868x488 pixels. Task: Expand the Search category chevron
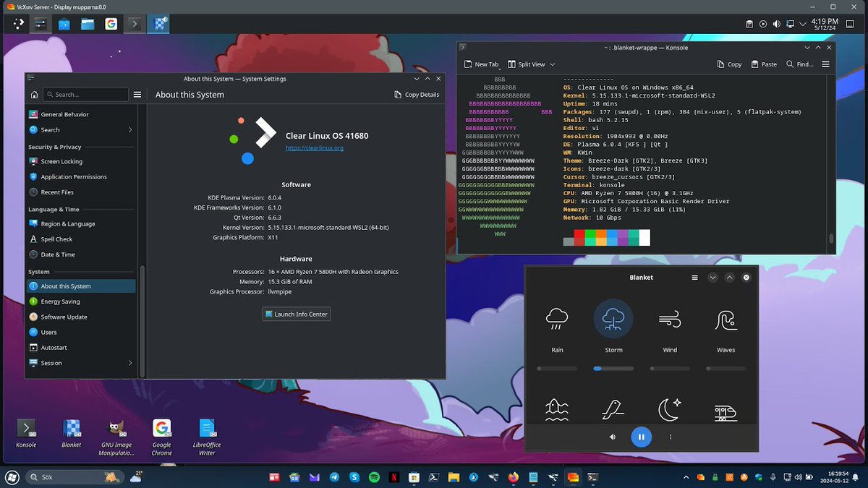(x=130, y=130)
